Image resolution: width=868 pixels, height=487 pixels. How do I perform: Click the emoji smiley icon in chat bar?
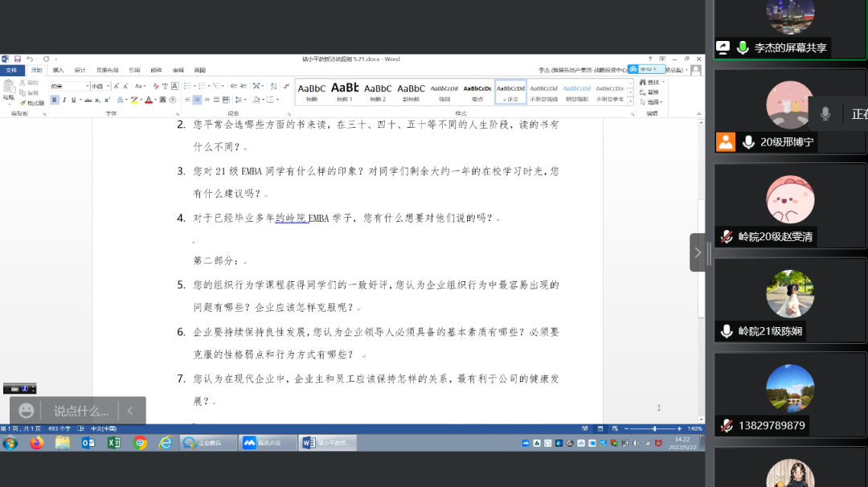tap(27, 411)
